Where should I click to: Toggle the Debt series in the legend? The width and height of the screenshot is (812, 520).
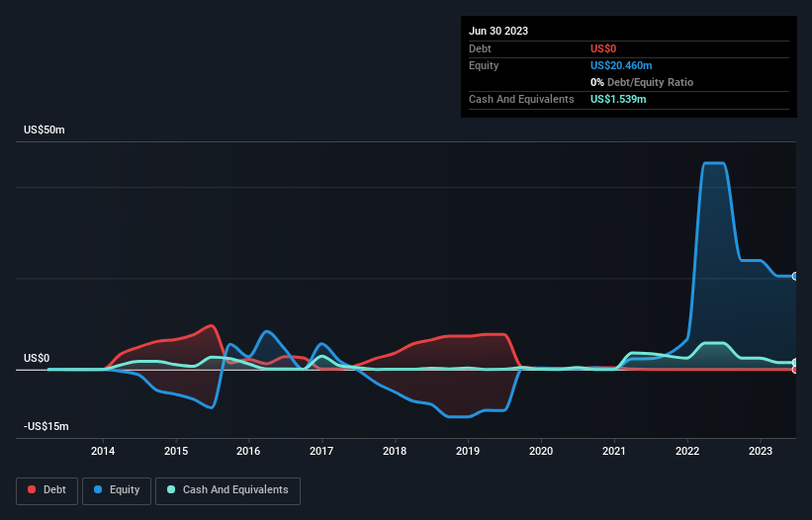(46, 490)
